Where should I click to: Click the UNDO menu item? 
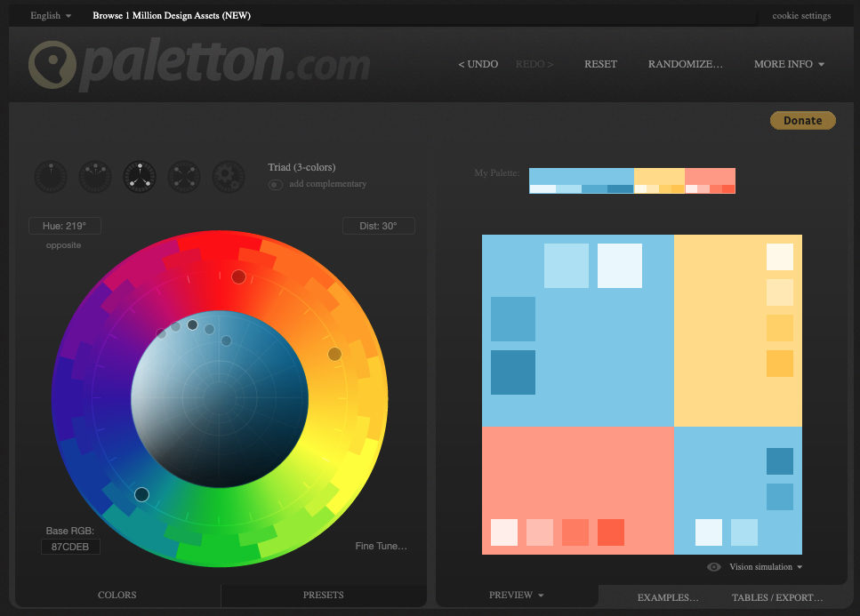tap(478, 64)
